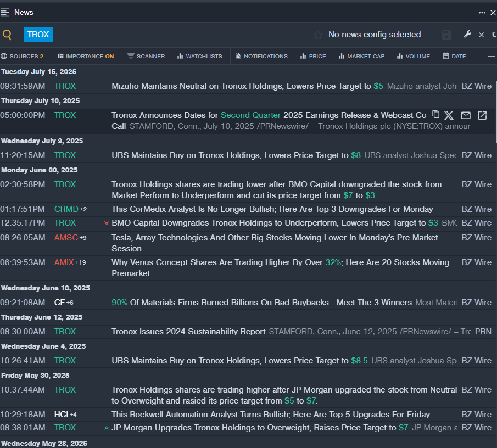Expand the +19 tickers next to AMIX

(81, 262)
